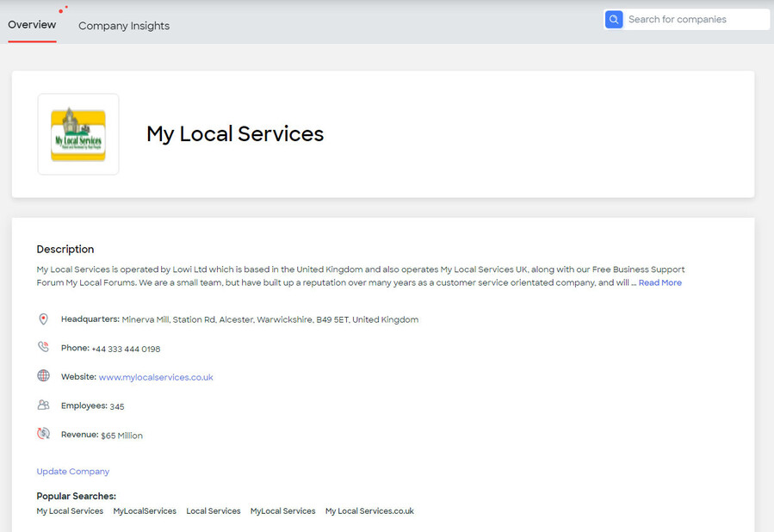
Task: Click the phone handset icon
Action: pyautogui.click(x=43, y=347)
